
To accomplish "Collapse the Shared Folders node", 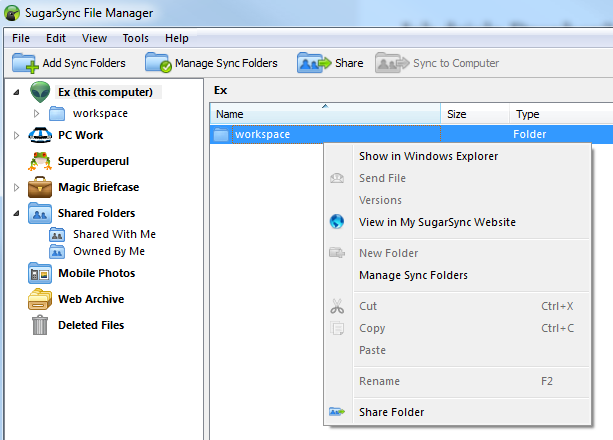I will point(16,214).
